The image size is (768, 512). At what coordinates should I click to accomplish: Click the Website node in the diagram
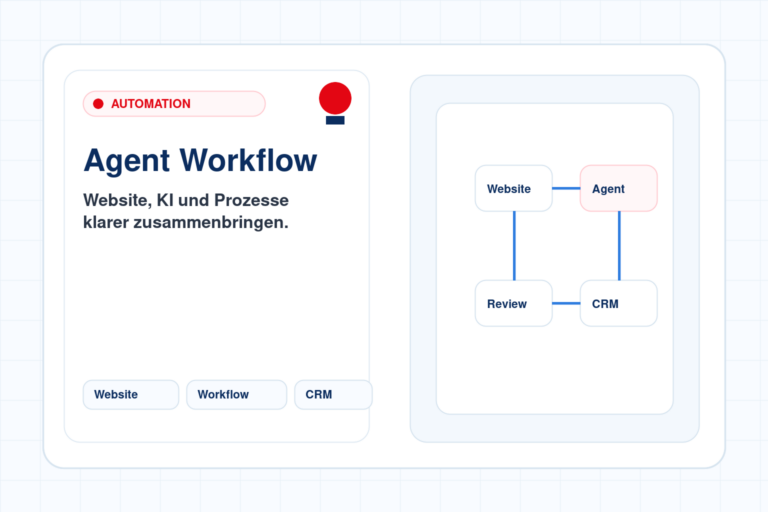(514, 189)
